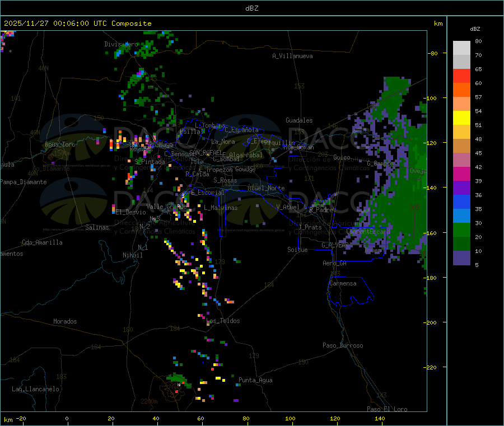
Task: Click the blue 36 dBZ legend swatch
Action: pos(461,202)
